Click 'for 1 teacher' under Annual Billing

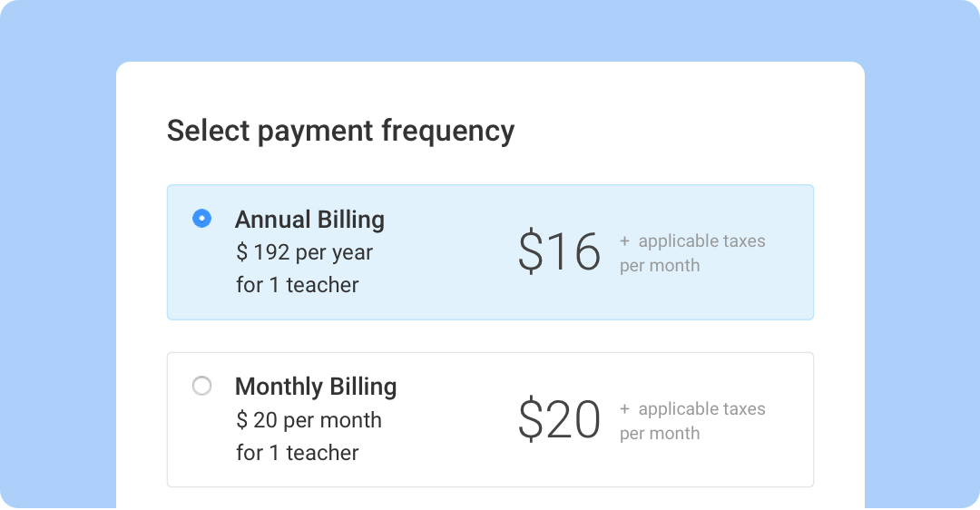pyautogui.click(x=298, y=285)
